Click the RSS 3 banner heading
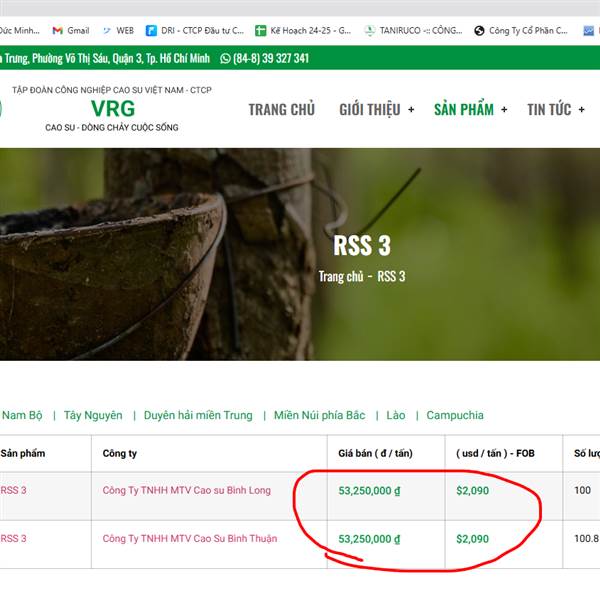This screenshot has width=600, height=600. click(x=362, y=245)
